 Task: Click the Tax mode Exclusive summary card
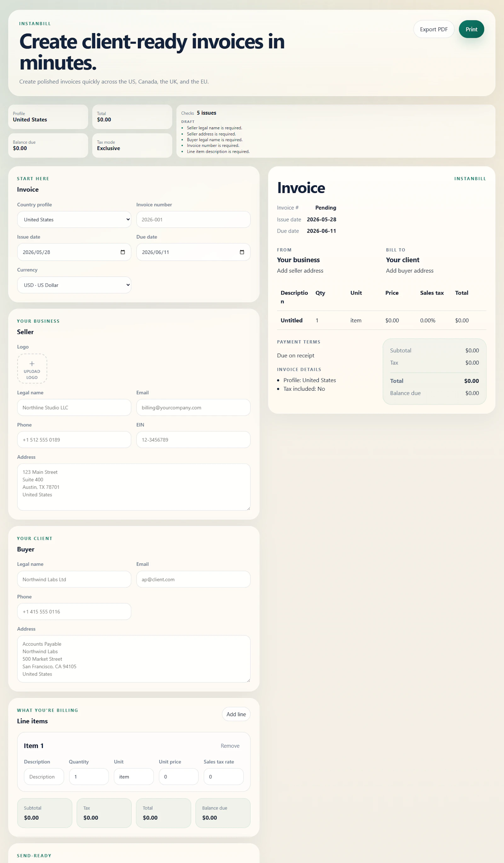tap(132, 146)
